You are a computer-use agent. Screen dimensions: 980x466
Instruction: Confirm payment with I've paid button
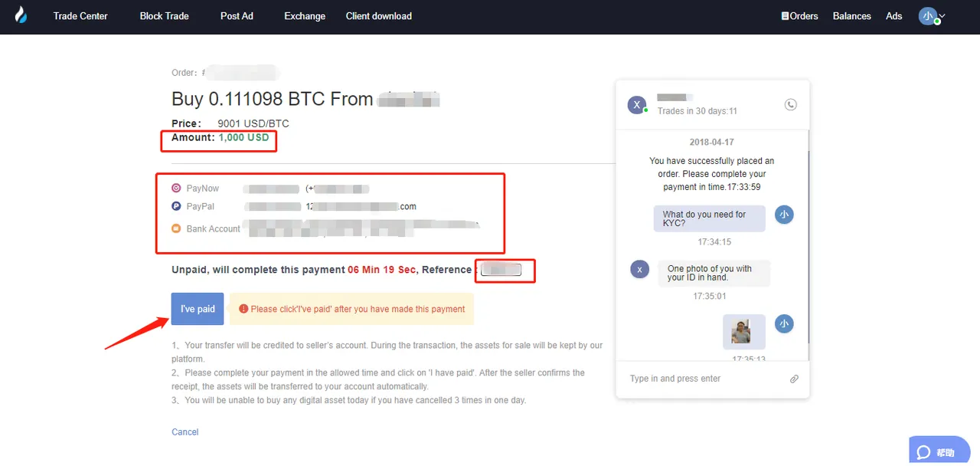click(198, 309)
